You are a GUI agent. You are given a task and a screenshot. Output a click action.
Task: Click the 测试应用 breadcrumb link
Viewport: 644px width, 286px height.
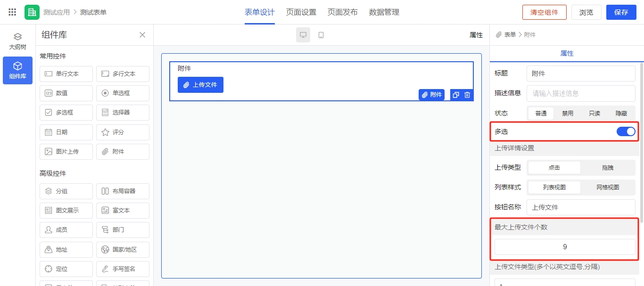[x=56, y=12]
